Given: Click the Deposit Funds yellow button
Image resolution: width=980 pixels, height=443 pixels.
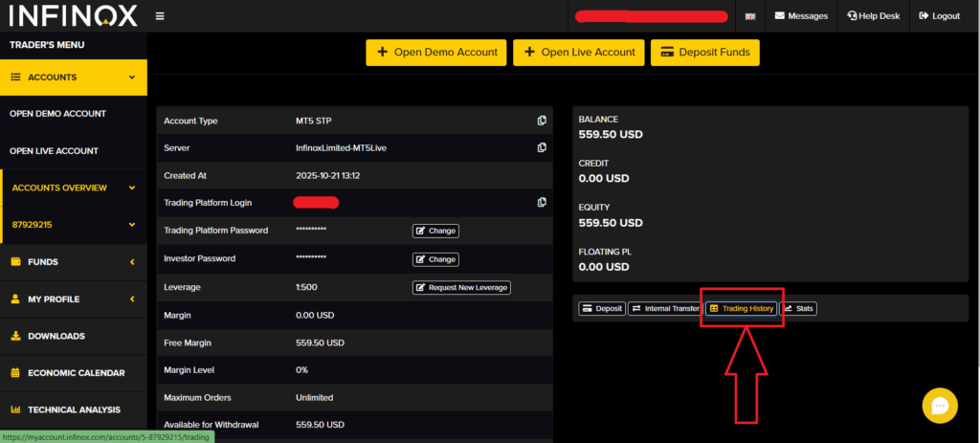Looking at the screenshot, I should [x=705, y=53].
